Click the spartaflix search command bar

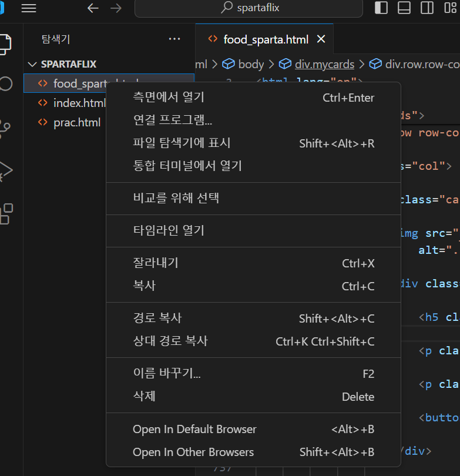pos(249,8)
